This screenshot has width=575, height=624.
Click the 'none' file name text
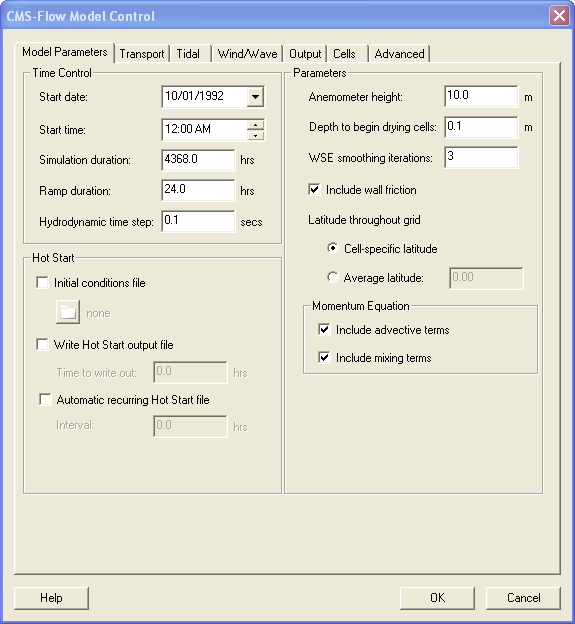coord(98,313)
